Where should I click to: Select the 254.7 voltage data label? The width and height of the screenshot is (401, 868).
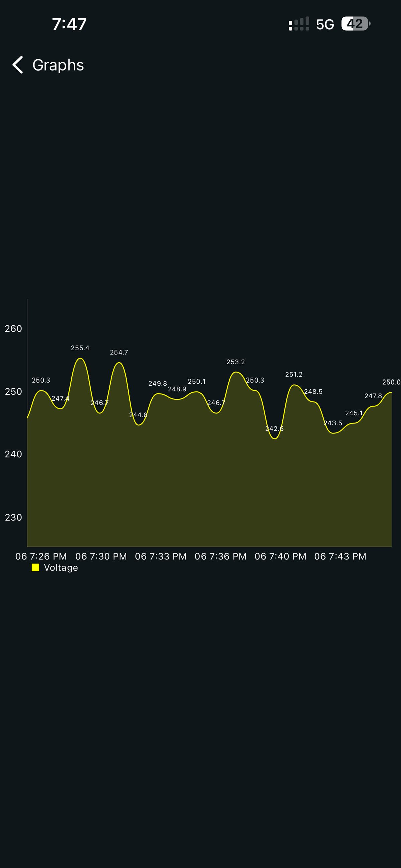(x=119, y=352)
